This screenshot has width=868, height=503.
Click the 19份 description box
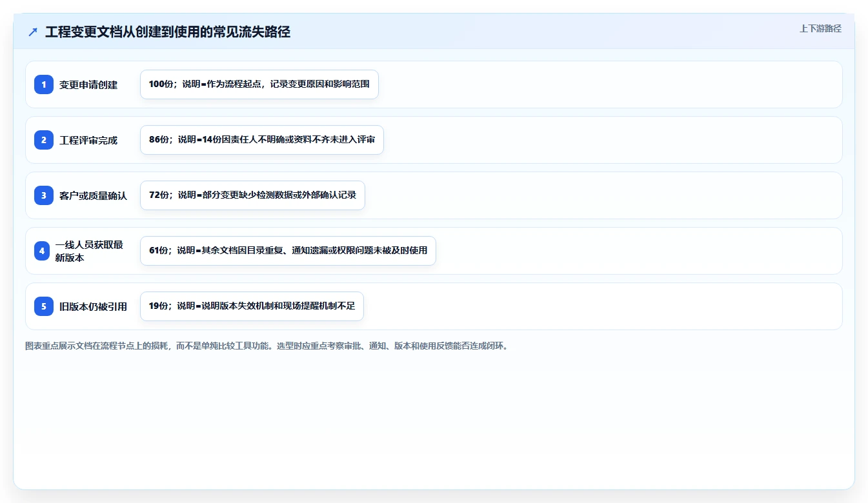coord(252,306)
